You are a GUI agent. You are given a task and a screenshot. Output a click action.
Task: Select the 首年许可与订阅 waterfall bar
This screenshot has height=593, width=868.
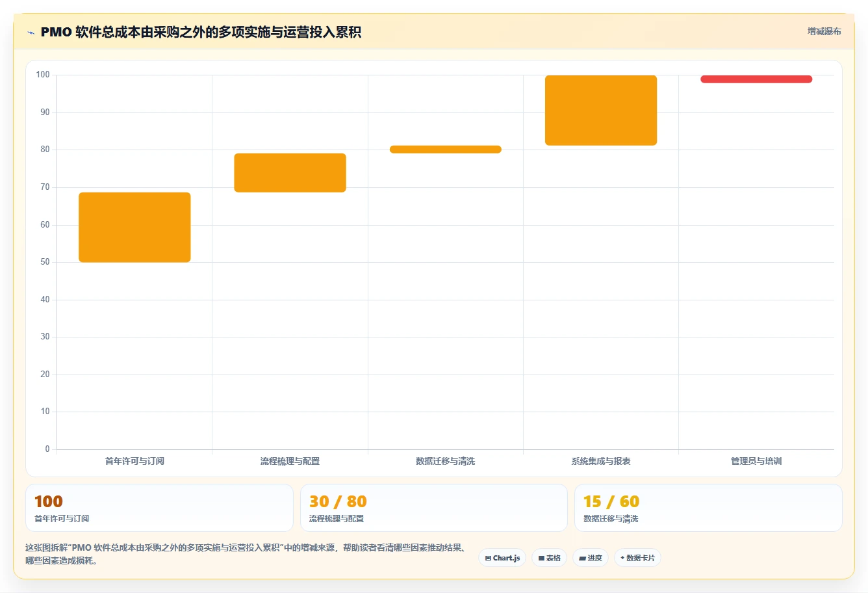click(134, 227)
